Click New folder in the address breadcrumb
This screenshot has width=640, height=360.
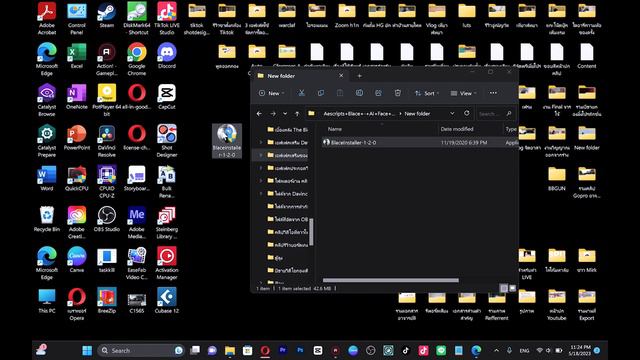pos(417,113)
